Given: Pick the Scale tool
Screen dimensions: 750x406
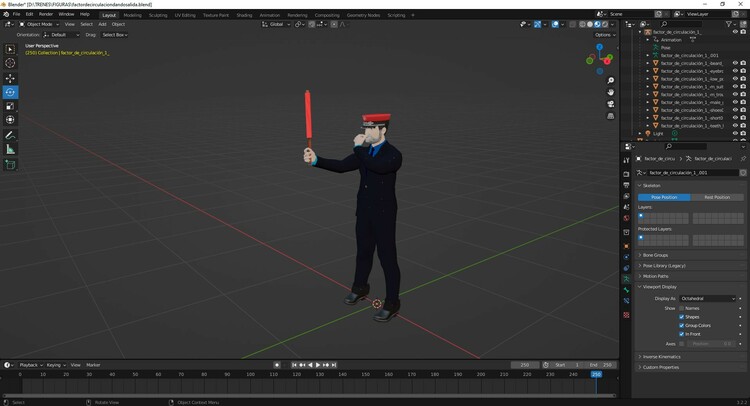Looking at the screenshot, I should pos(10,106).
